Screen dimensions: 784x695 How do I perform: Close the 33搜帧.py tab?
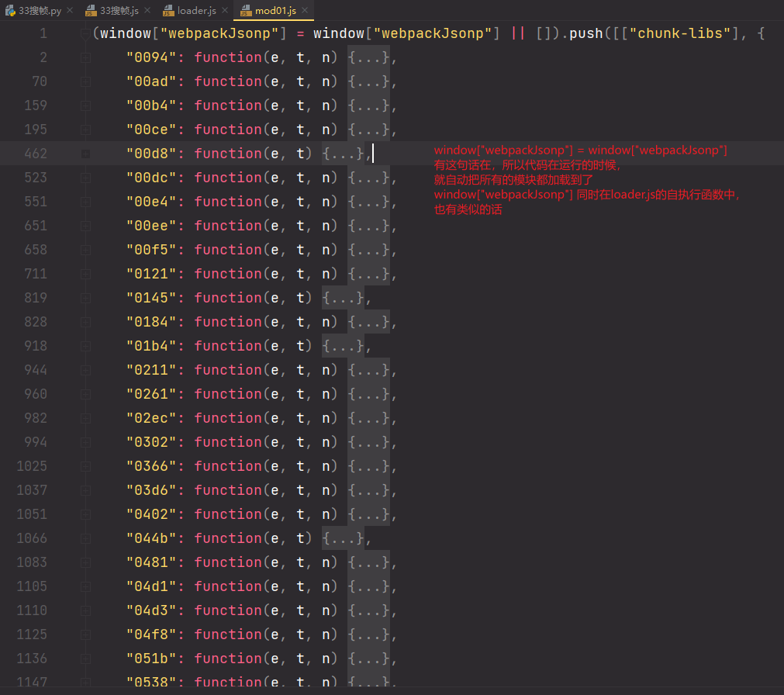tap(70, 10)
